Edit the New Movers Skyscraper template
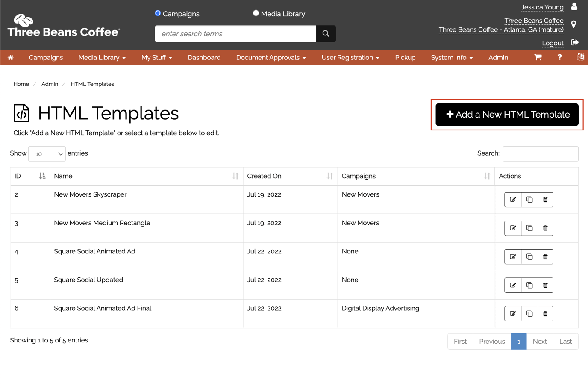Viewport: 588px width, 389px height. (x=512, y=199)
